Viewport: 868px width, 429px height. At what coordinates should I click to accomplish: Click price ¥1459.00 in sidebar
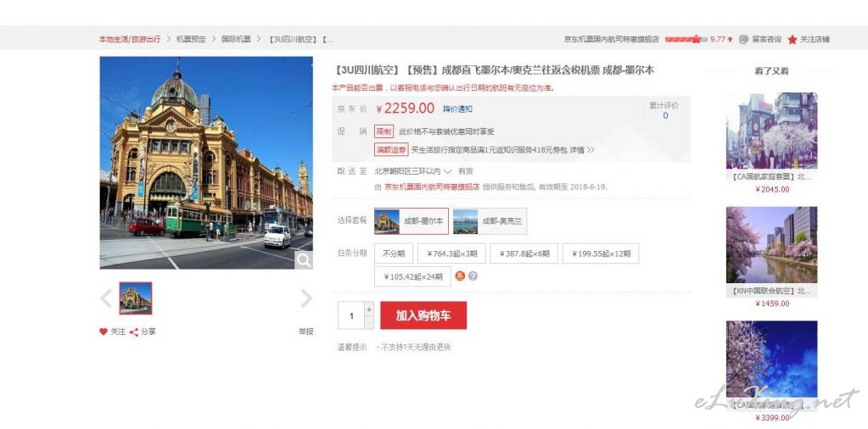[x=771, y=304]
